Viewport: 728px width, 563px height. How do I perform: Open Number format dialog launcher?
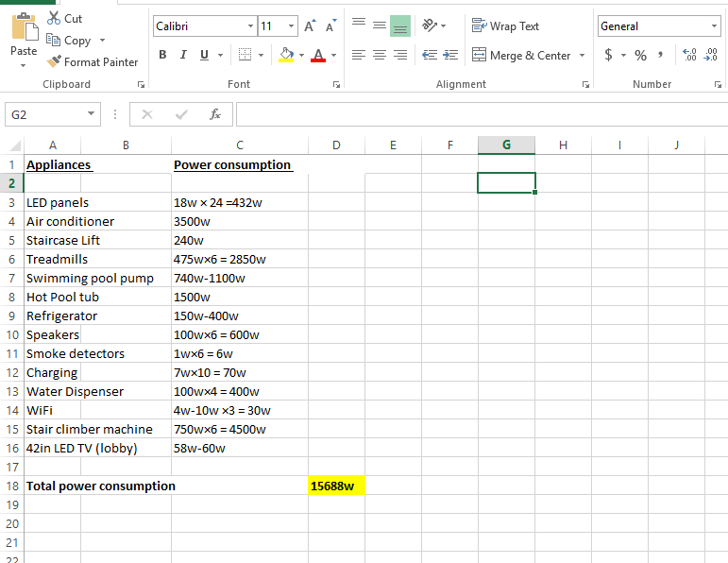718,84
